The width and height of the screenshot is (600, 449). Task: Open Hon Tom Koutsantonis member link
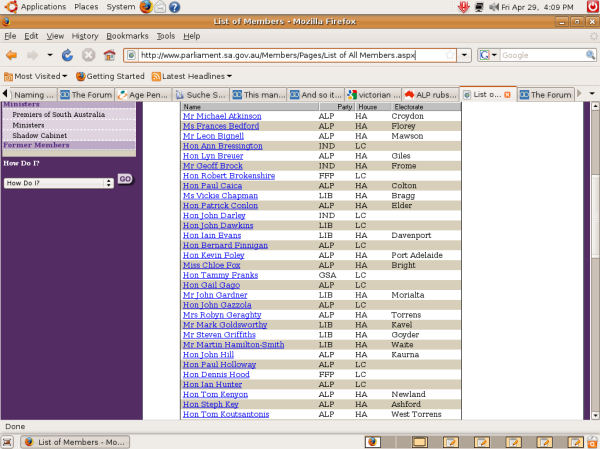[x=226, y=414]
